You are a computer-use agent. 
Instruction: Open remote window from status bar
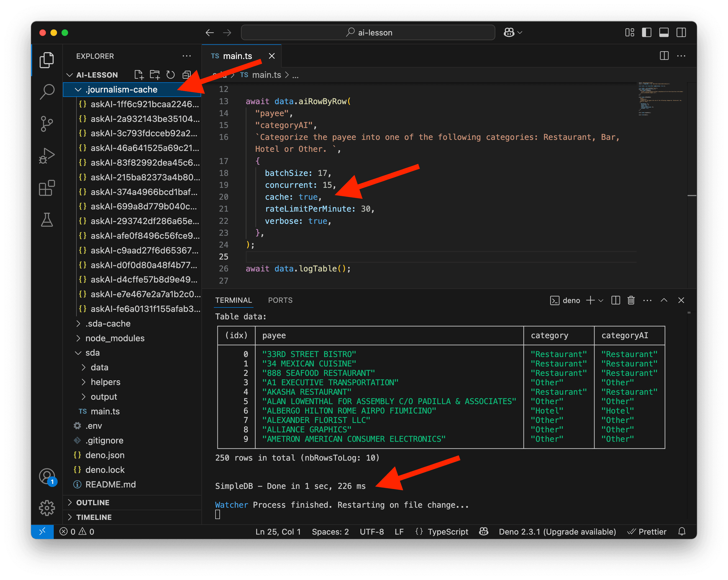pyautogui.click(x=43, y=531)
